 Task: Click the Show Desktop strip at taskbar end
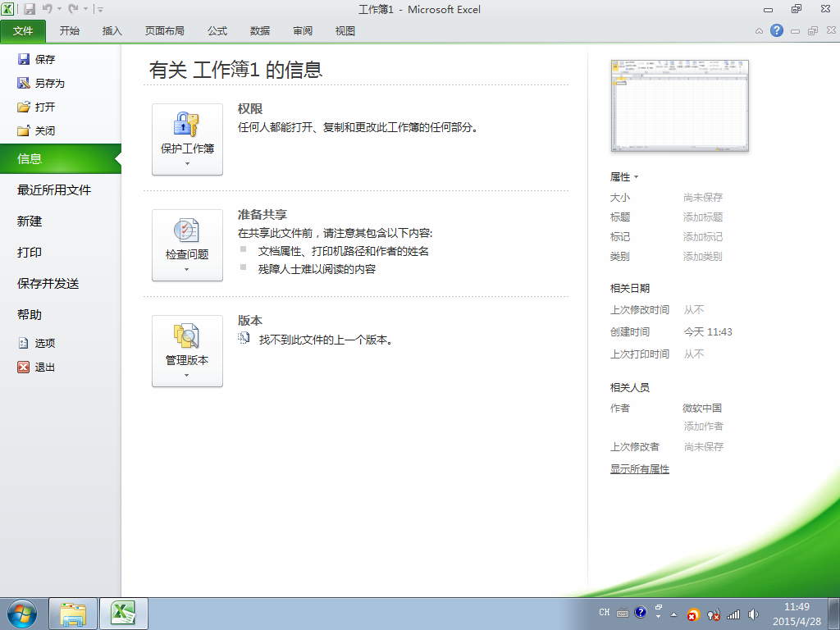point(834,614)
